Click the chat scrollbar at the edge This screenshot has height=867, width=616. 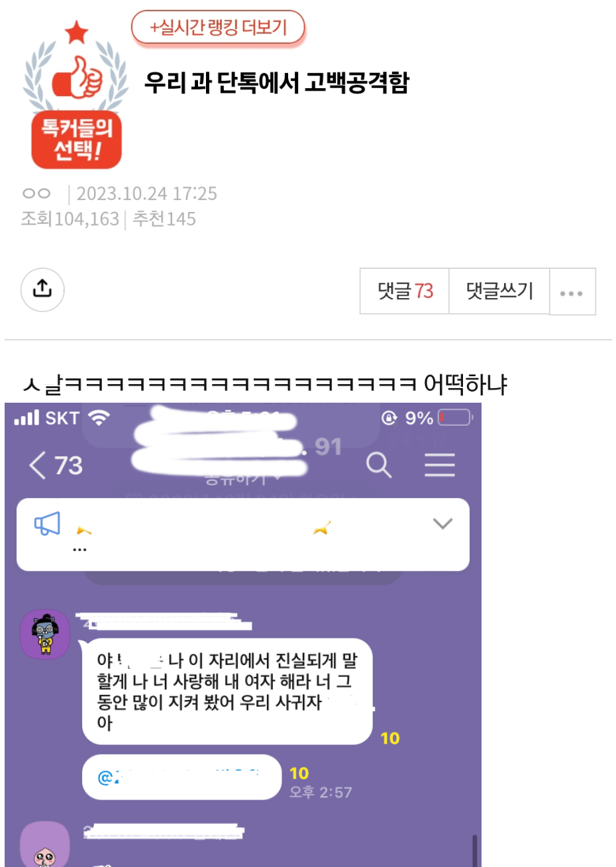[x=474, y=850]
